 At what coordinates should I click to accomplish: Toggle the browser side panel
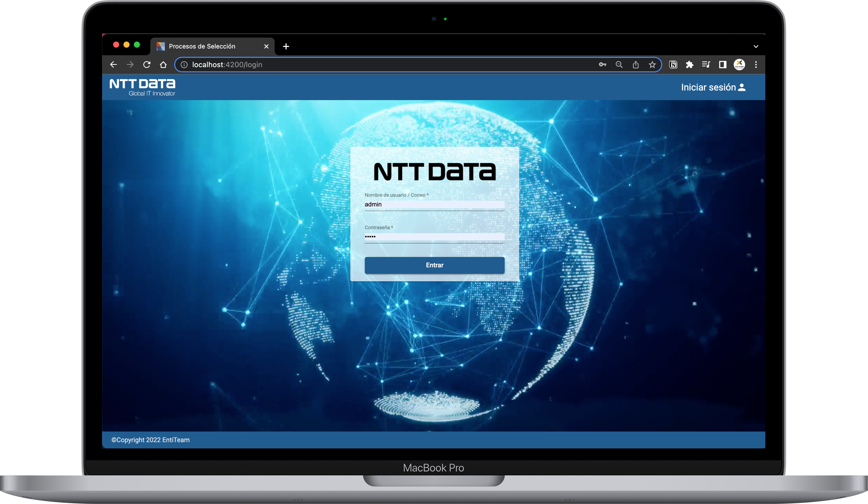pos(723,64)
